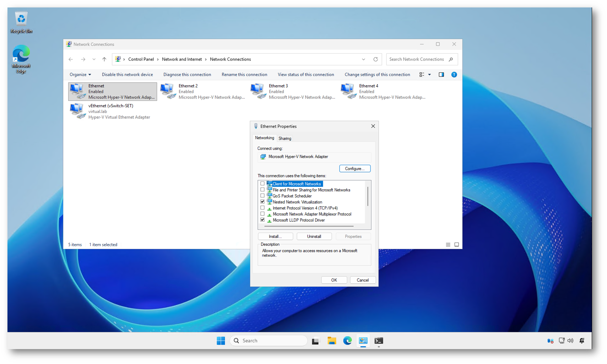Click Disable this network device
The image size is (607, 364).
[x=127, y=75]
